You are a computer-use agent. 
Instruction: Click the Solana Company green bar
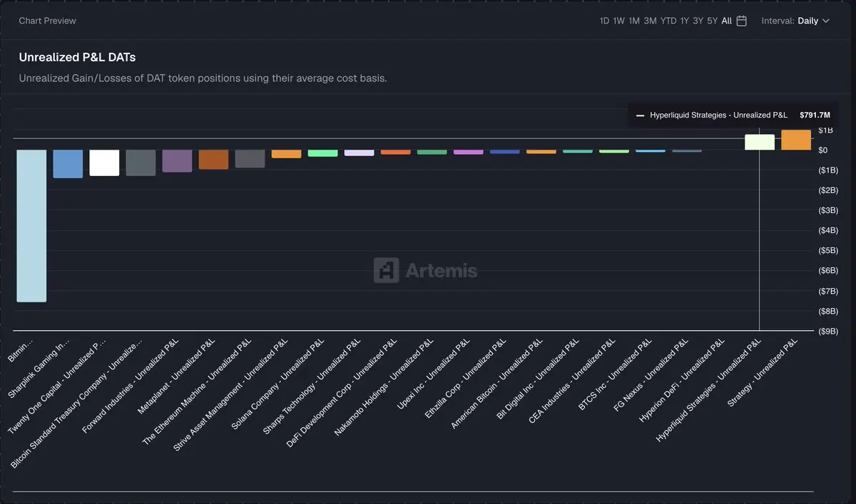click(322, 153)
